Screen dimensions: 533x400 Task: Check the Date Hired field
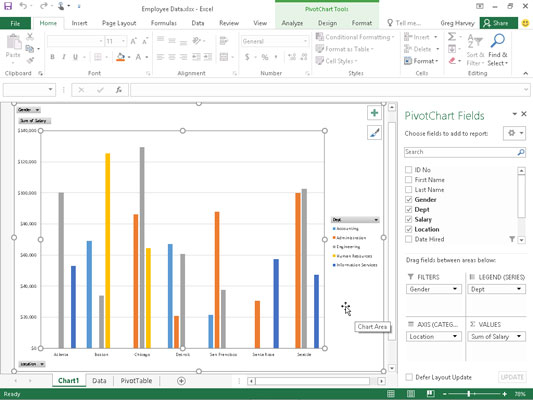coord(409,239)
